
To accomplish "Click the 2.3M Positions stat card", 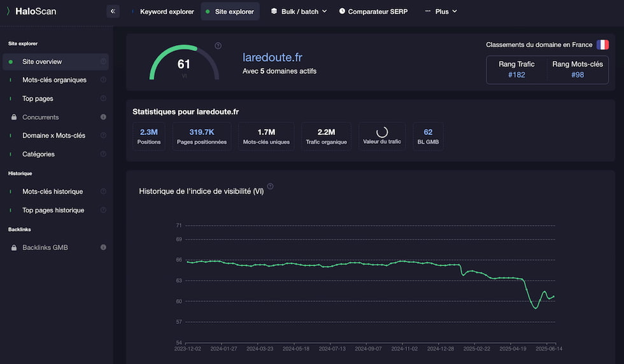I will coord(149,136).
